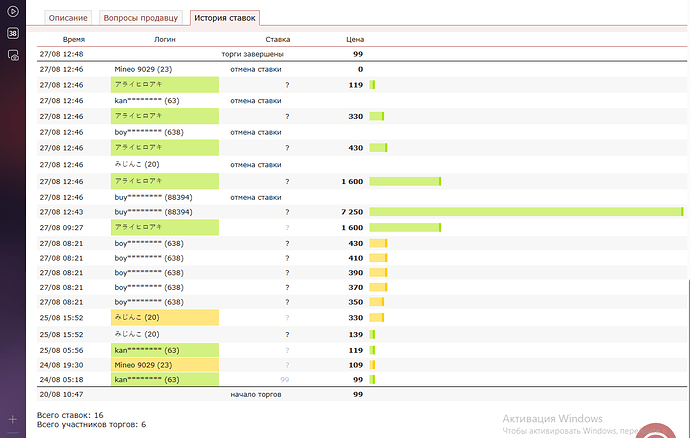
Task: Click the Цена column header
Action: click(355, 39)
